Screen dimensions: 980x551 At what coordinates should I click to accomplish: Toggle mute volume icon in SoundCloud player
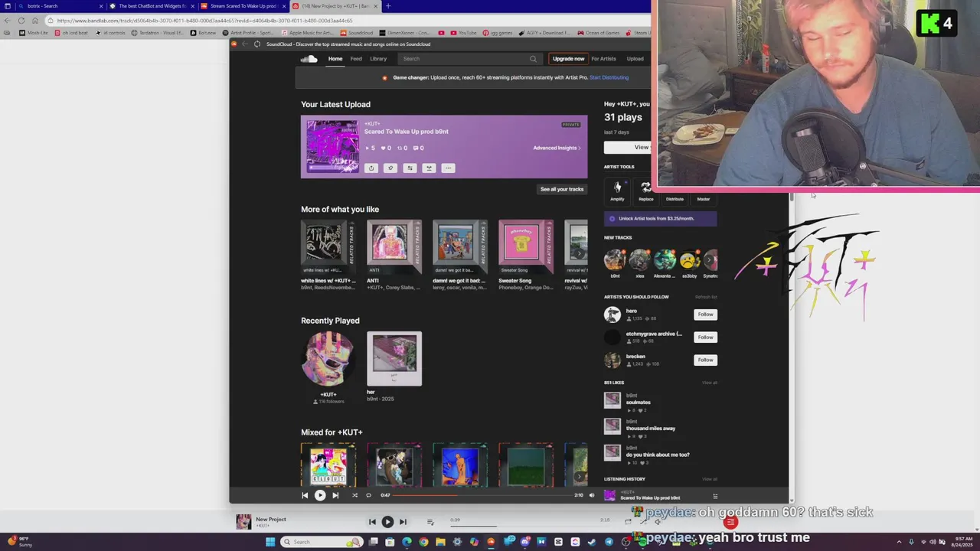[591, 495]
